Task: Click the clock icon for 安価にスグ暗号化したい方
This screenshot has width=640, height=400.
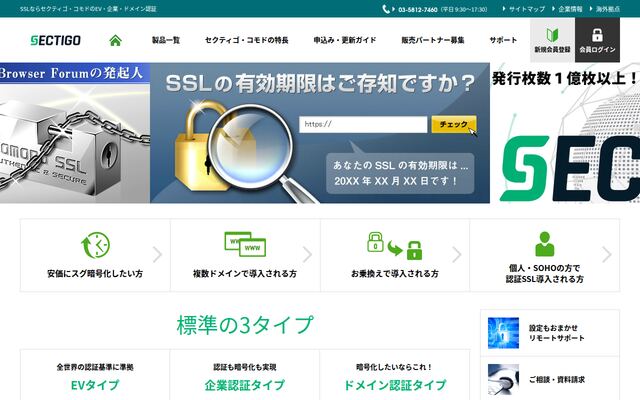Action: pos(96,245)
